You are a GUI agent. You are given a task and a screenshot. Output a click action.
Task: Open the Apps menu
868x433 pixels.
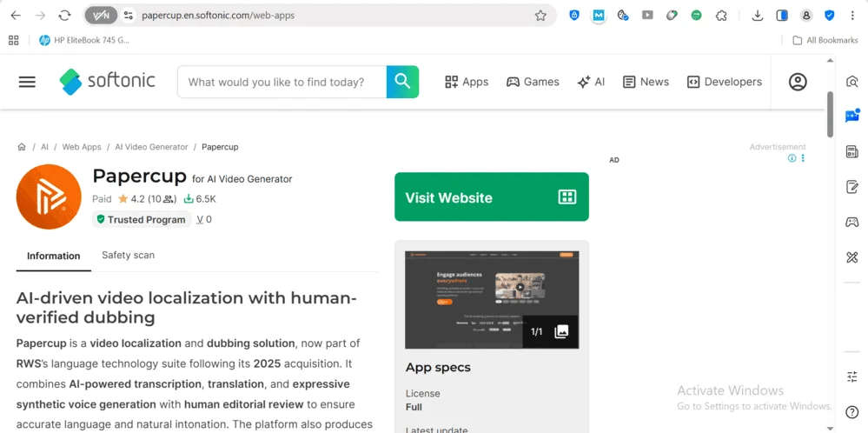466,82
